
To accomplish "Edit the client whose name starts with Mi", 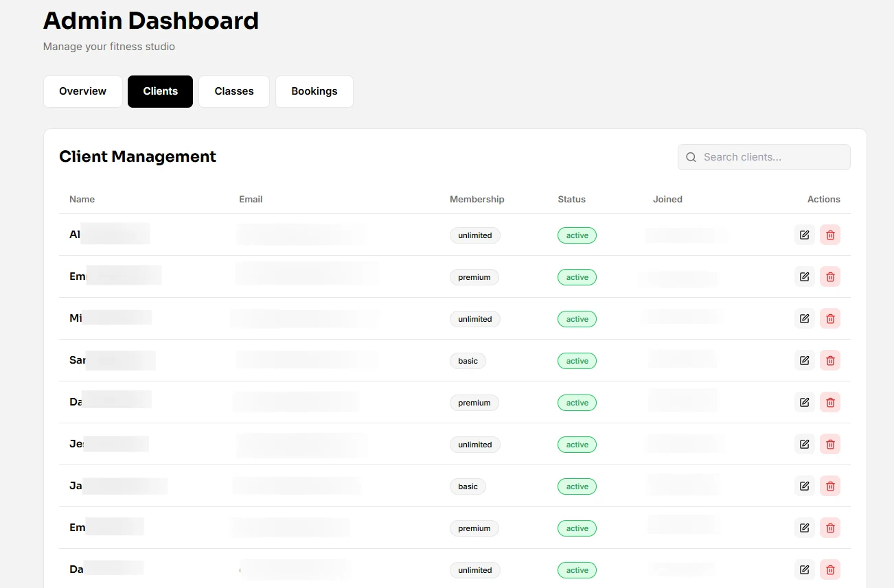I will click(x=804, y=318).
